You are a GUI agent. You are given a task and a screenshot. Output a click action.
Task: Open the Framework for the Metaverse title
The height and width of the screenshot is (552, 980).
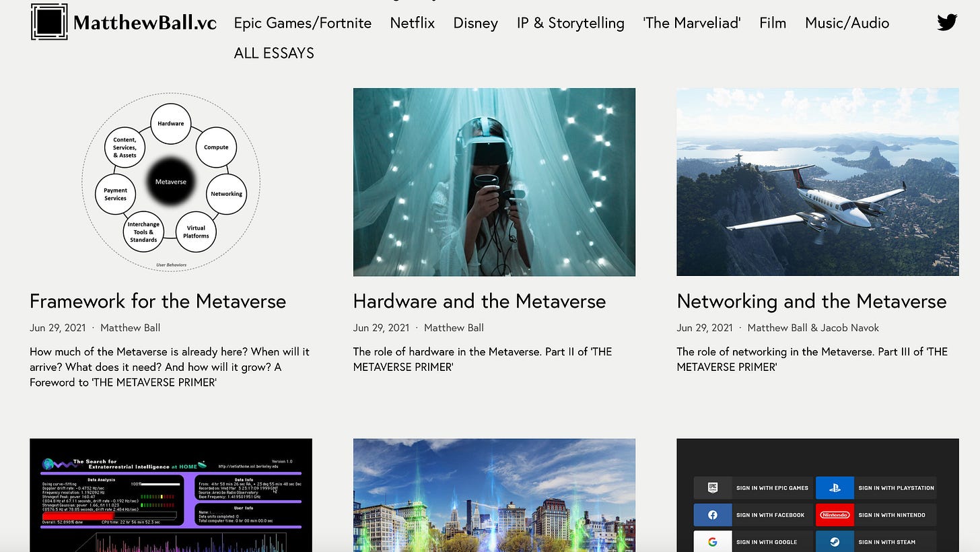[157, 301]
